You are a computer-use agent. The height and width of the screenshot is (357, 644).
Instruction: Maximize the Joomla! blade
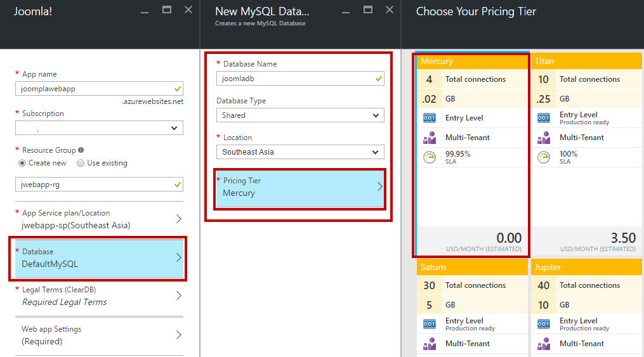coord(167,10)
